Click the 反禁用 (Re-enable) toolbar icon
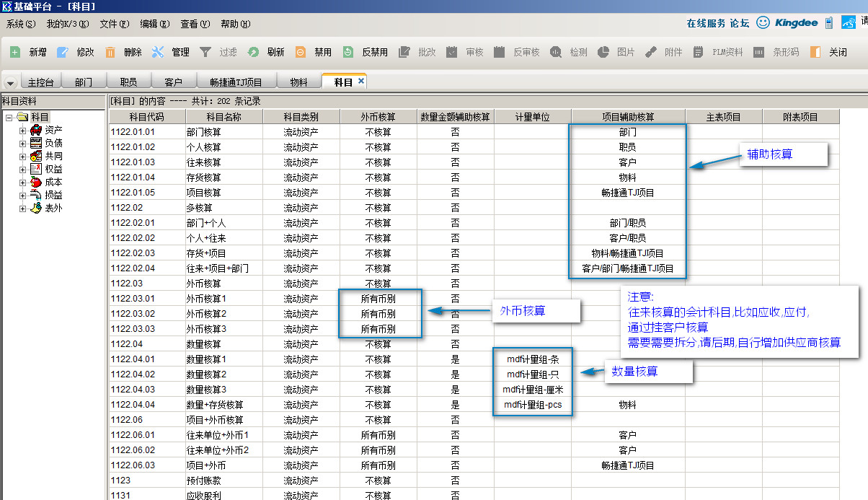The height and width of the screenshot is (500, 868). 348,52
